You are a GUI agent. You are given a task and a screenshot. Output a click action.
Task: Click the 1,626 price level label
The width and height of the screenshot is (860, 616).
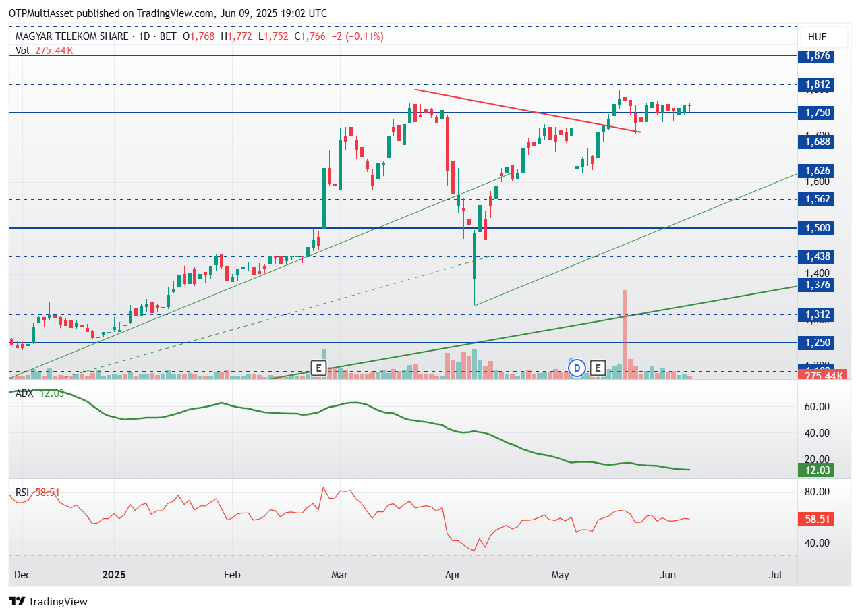point(816,171)
